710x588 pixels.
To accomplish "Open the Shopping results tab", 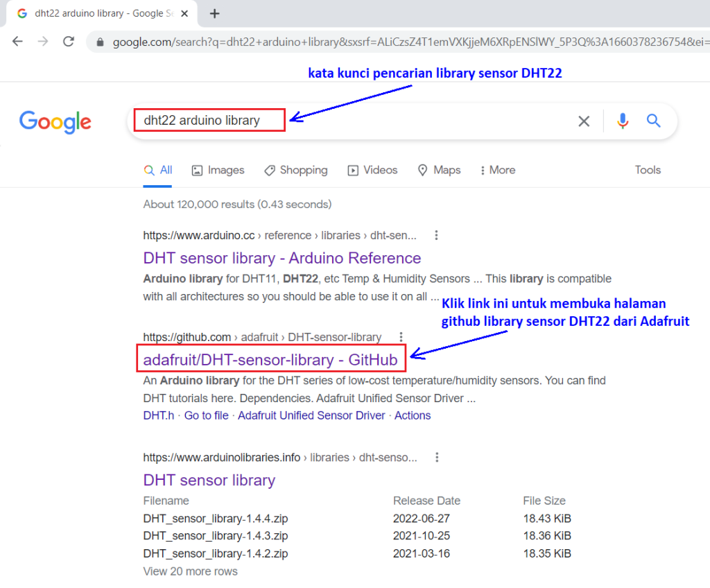I will point(295,170).
